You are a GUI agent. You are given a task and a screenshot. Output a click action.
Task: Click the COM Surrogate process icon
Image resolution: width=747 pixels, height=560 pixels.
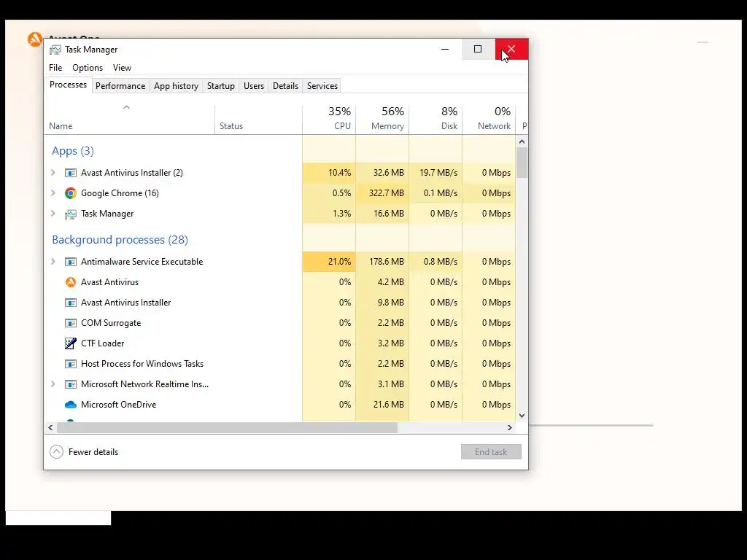point(71,323)
